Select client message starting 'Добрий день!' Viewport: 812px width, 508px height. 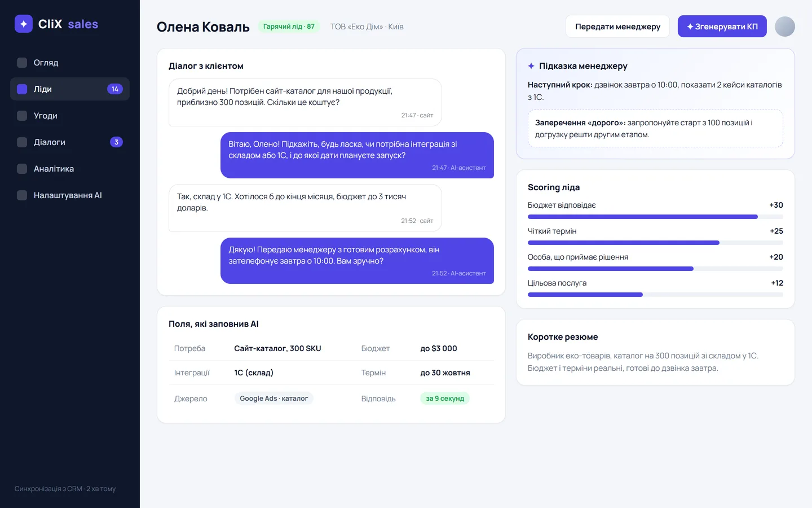point(305,102)
